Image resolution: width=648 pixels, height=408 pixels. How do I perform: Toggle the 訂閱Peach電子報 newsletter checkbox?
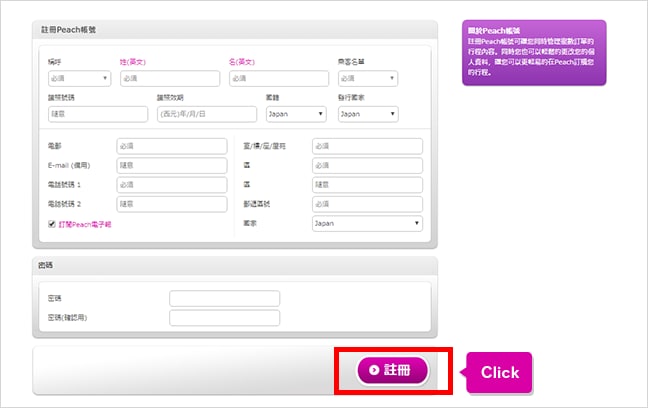[x=52, y=224]
